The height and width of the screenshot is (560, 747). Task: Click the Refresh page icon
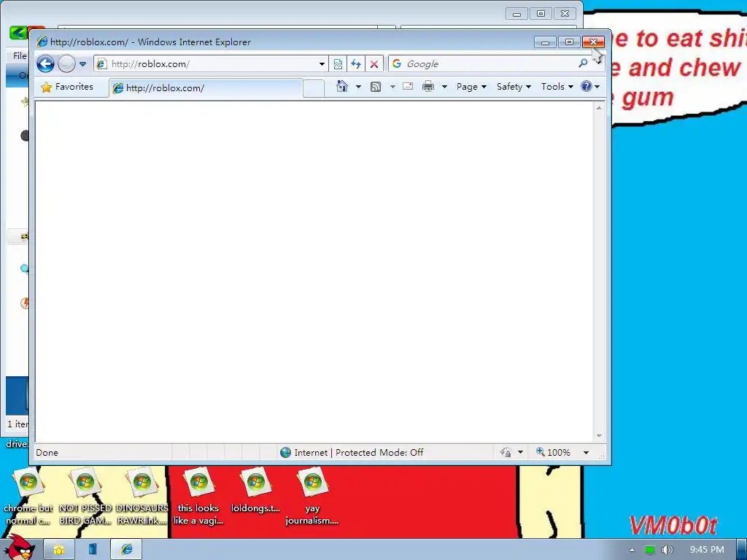click(x=356, y=64)
